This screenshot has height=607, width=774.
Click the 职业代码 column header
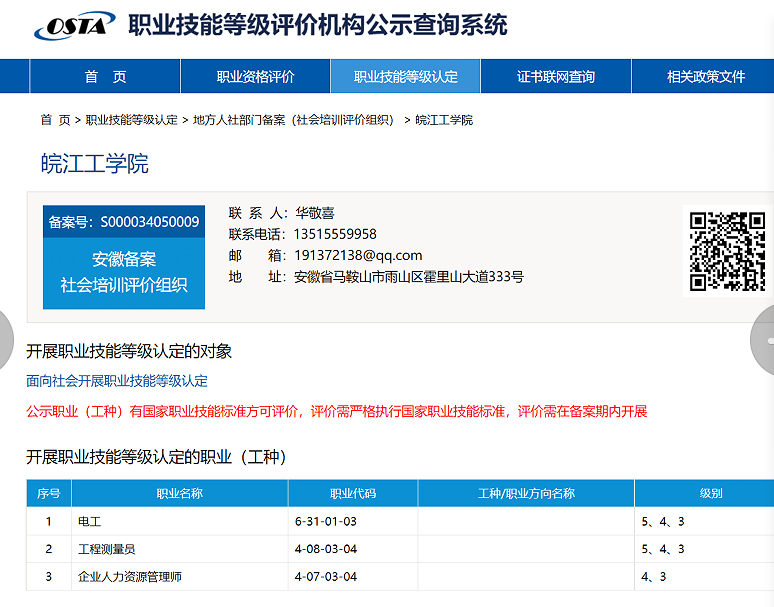coord(352,494)
